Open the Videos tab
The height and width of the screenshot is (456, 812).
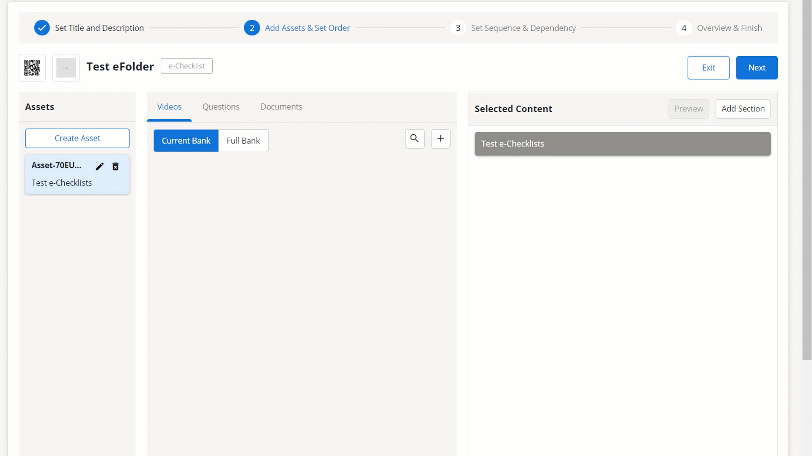click(x=169, y=107)
